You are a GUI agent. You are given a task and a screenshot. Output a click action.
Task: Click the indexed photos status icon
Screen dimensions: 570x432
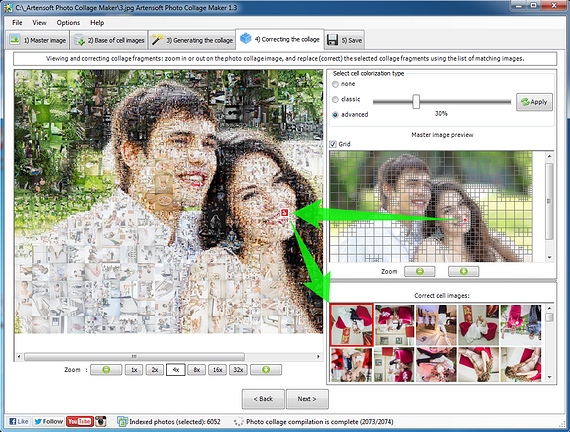pyautogui.click(x=122, y=421)
